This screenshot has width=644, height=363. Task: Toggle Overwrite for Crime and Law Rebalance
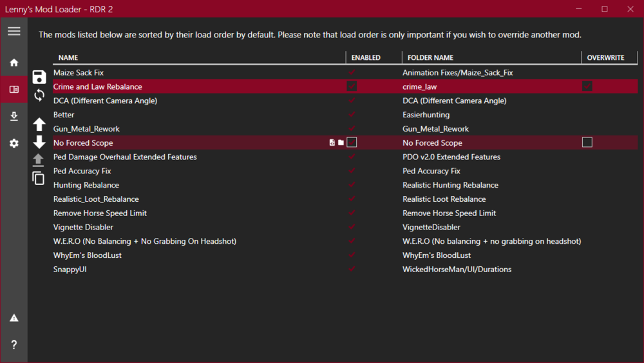(587, 86)
